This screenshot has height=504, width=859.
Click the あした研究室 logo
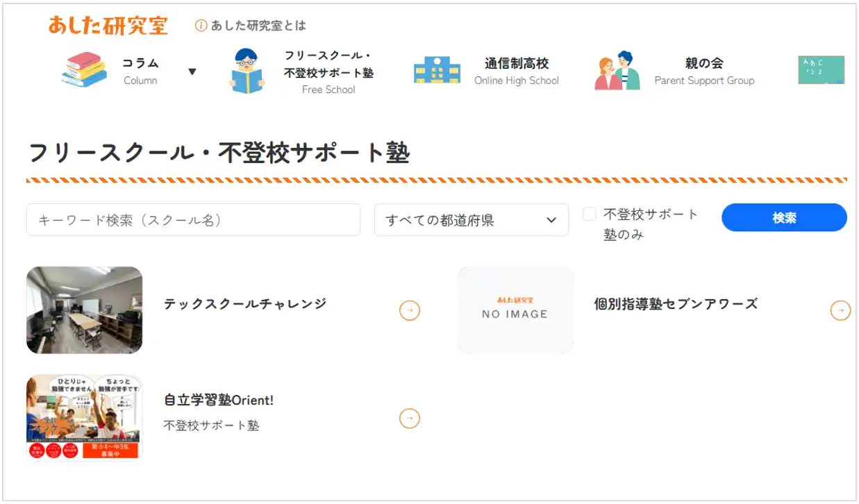click(x=107, y=24)
